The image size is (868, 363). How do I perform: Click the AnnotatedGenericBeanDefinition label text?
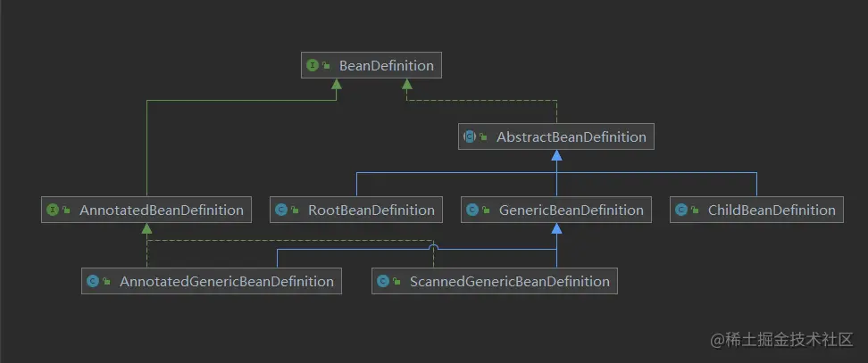[x=227, y=281]
